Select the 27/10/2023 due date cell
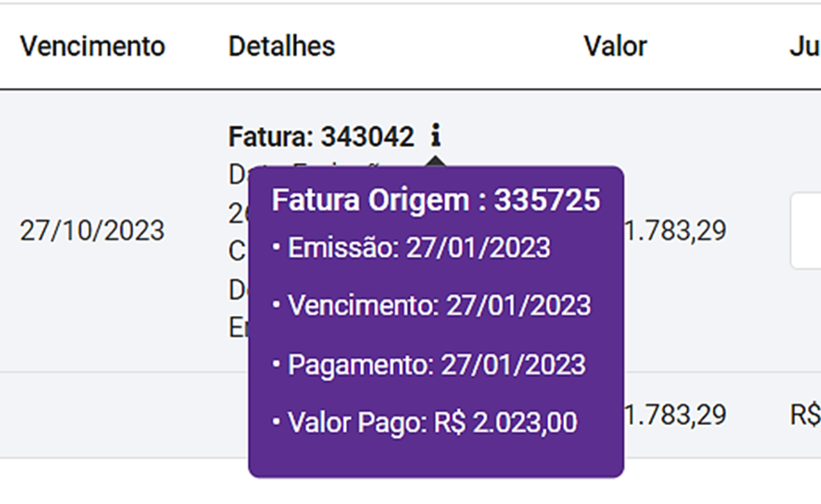 [92, 231]
